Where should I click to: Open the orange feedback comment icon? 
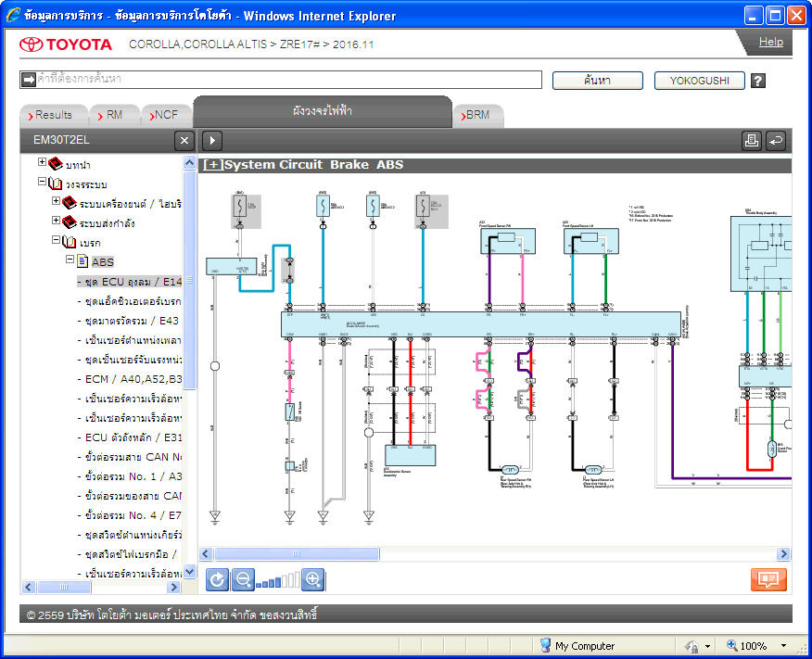(768, 579)
